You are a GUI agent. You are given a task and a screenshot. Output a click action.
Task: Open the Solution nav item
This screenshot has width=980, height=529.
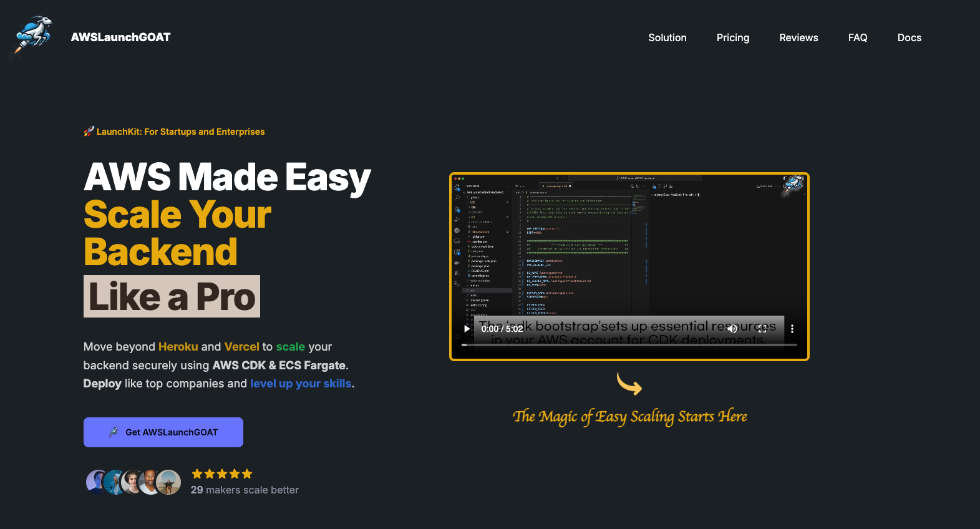[667, 37]
